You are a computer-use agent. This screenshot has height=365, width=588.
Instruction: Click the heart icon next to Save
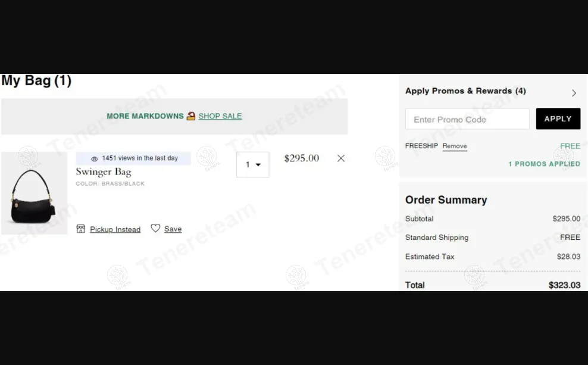(x=155, y=228)
